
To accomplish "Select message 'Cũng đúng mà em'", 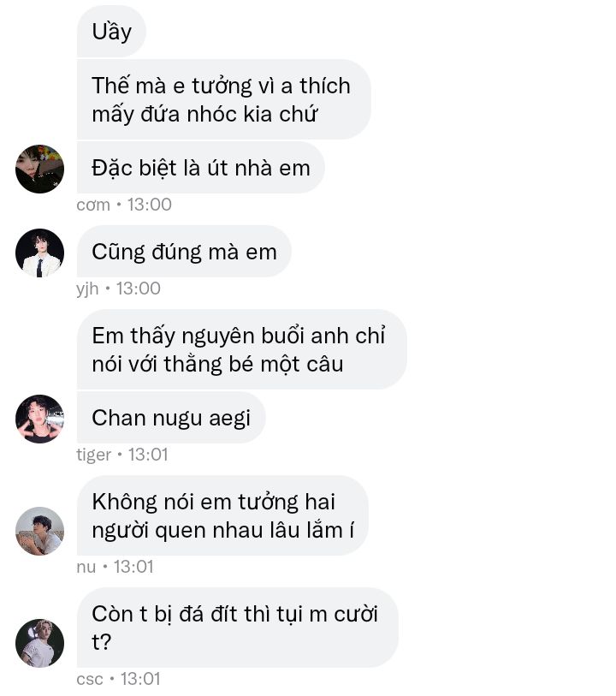I will [x=184, y=252].
